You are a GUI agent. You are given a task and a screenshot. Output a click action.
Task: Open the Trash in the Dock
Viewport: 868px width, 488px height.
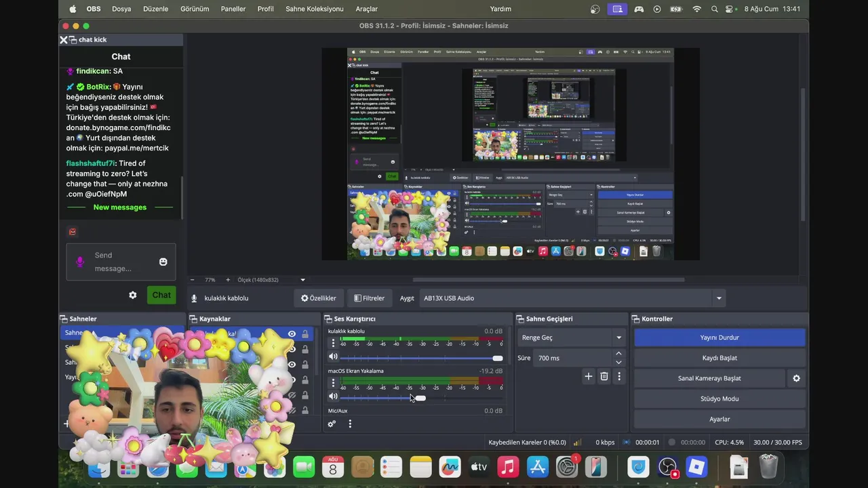(x=768, y=467)
